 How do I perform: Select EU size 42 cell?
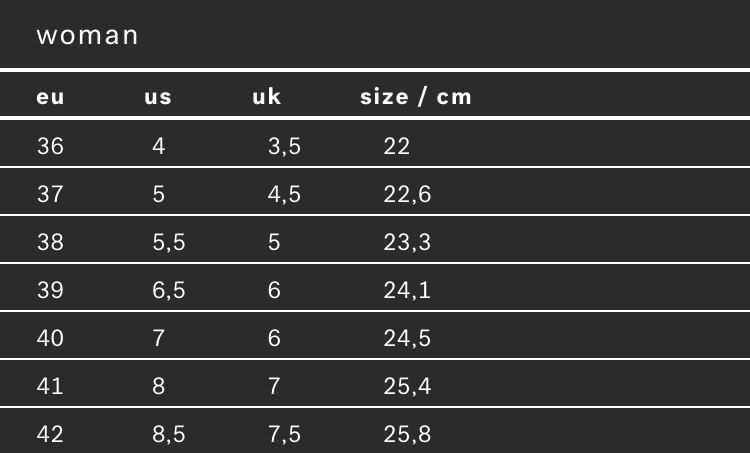[50, 434]
